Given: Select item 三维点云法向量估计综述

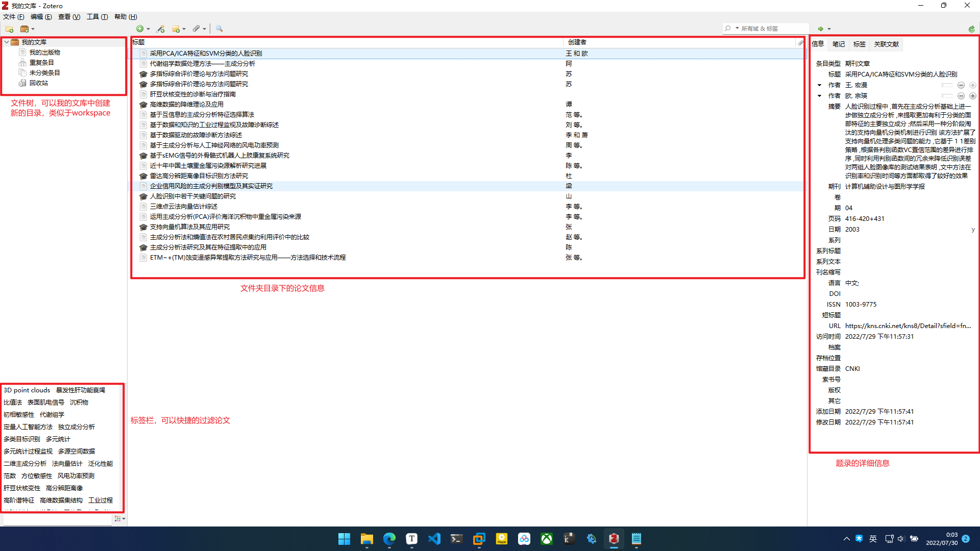Looking at the screenshot, I should [183, 207].
